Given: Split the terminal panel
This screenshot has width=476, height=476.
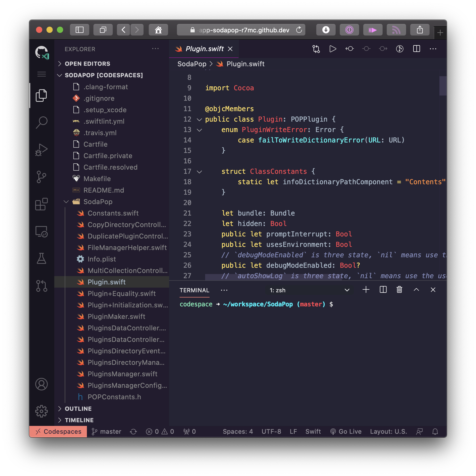Looking at the screenshot, I should [383, 290].
